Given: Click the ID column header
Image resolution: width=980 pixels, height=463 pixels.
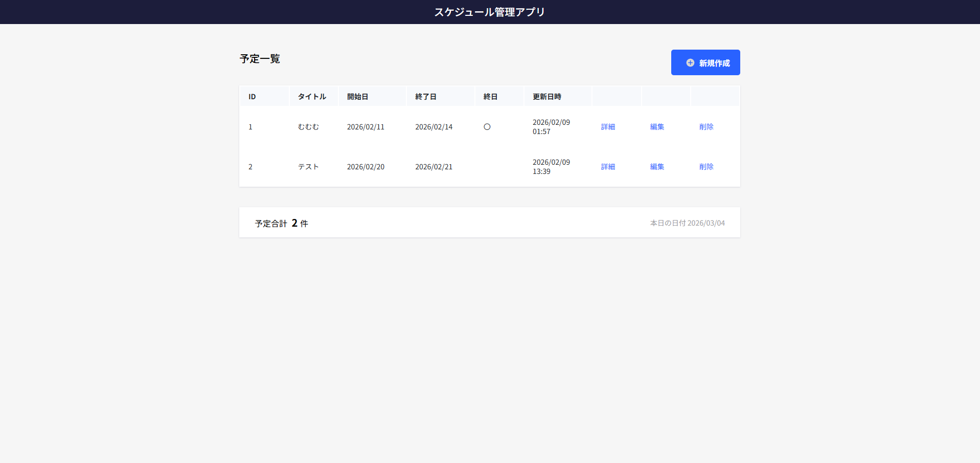Looking at the screenshot, I should tap(252, 97).
